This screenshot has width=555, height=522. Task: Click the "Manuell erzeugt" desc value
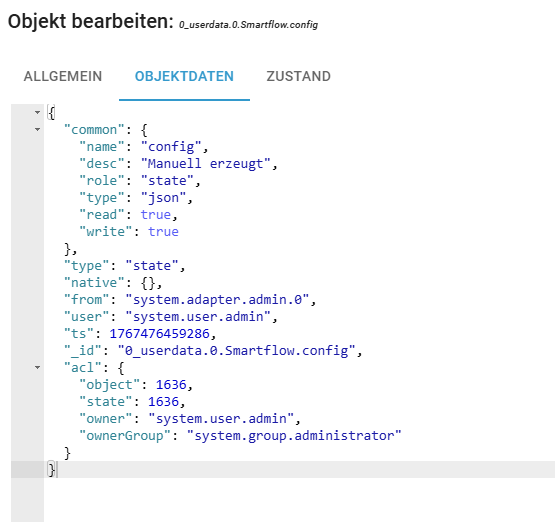coord(206,164)
